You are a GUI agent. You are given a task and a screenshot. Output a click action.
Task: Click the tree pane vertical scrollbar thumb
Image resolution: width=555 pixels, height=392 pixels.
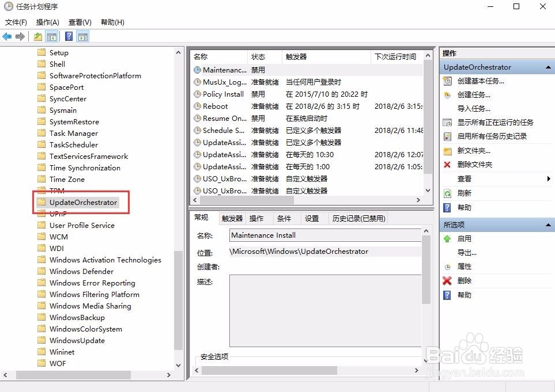[178, 300]
